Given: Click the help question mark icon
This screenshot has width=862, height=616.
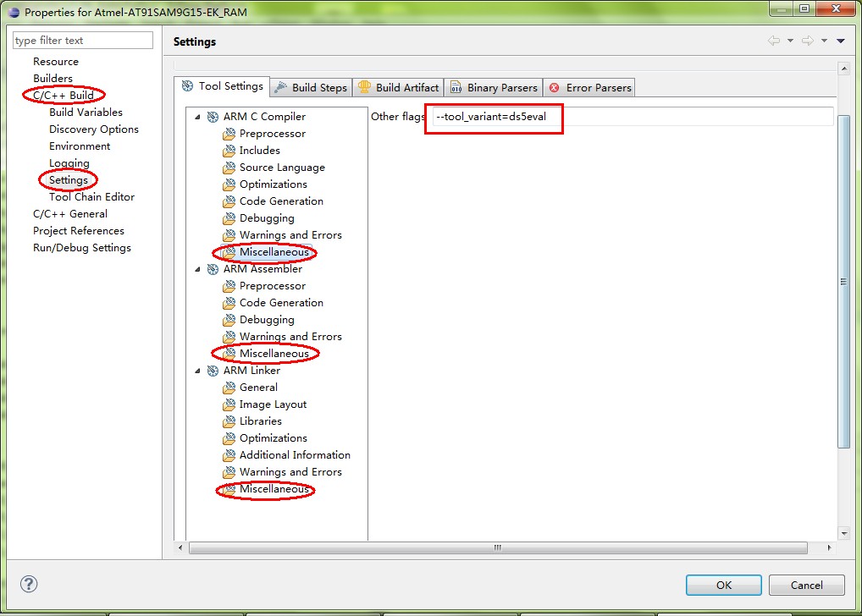Looking at the screenshot, I should (x=29, y=584).
